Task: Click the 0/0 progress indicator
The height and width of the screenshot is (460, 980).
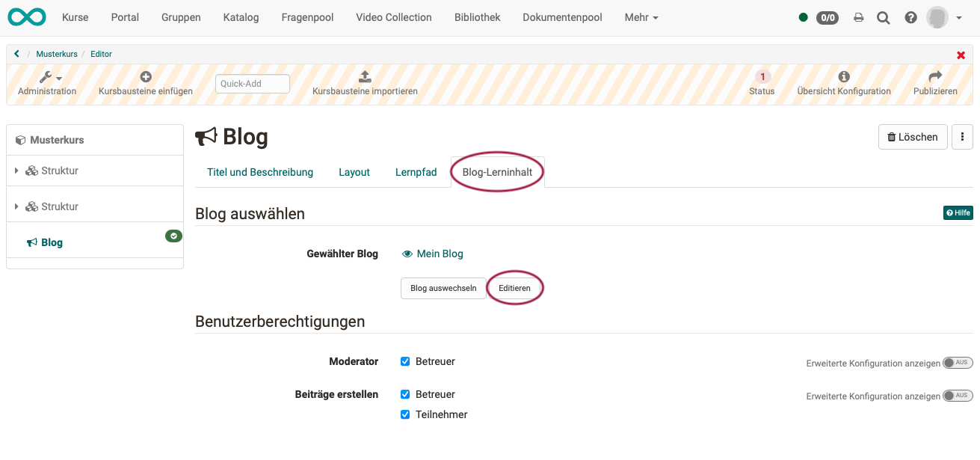Action: 828,17
